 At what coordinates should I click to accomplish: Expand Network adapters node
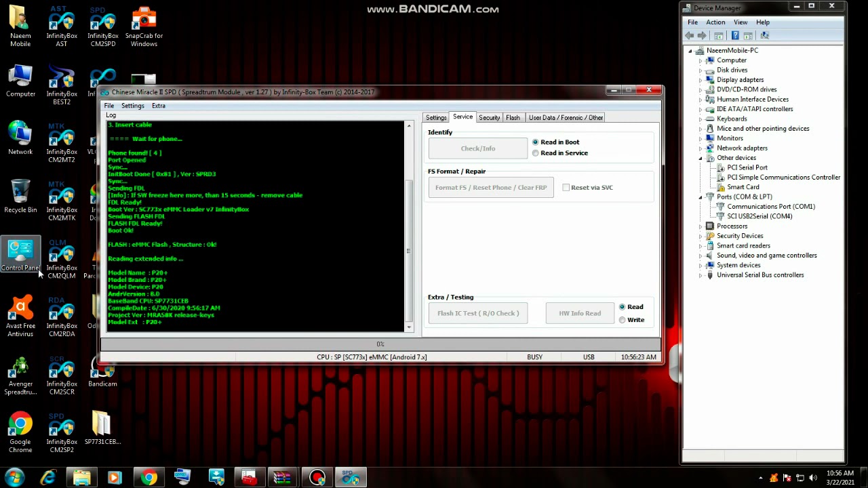click(701, 148)
